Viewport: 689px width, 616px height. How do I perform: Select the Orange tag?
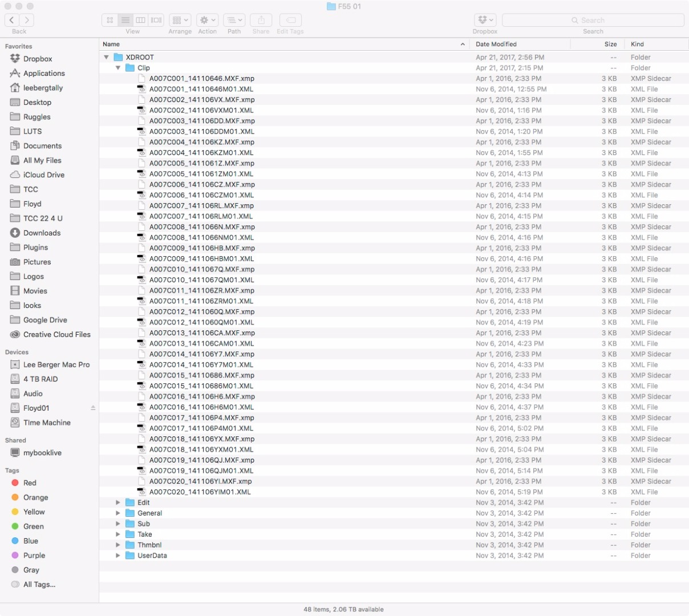pos(35,497)
